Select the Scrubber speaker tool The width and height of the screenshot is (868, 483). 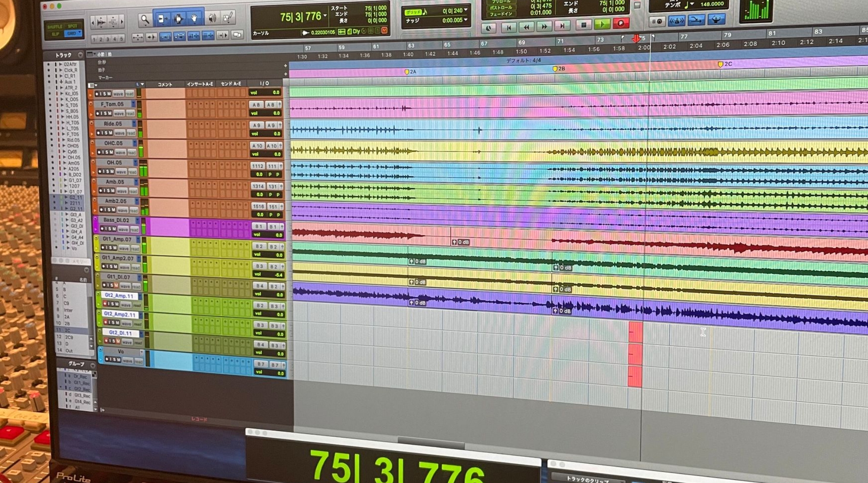212,18
